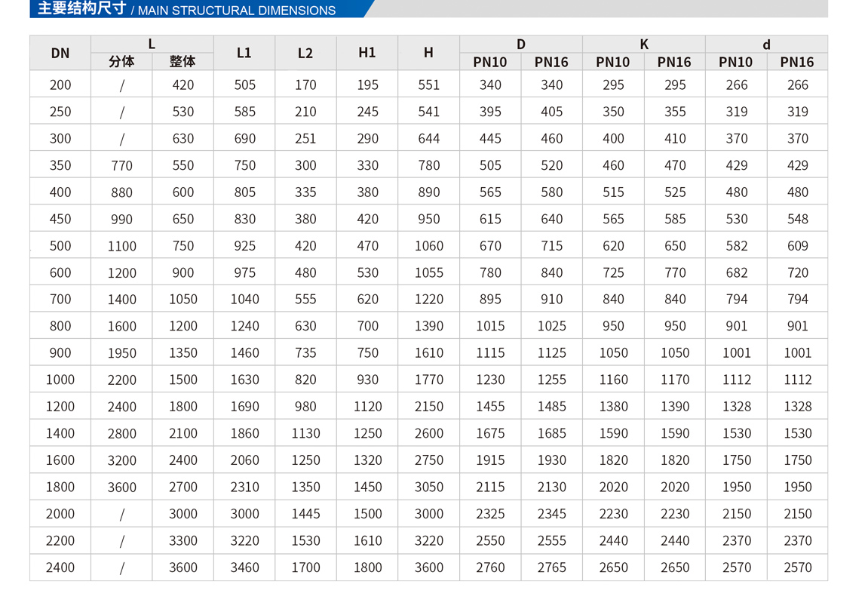
Task: Select d PN16 value 548 in DN 450 row
Action: [797, 219]
